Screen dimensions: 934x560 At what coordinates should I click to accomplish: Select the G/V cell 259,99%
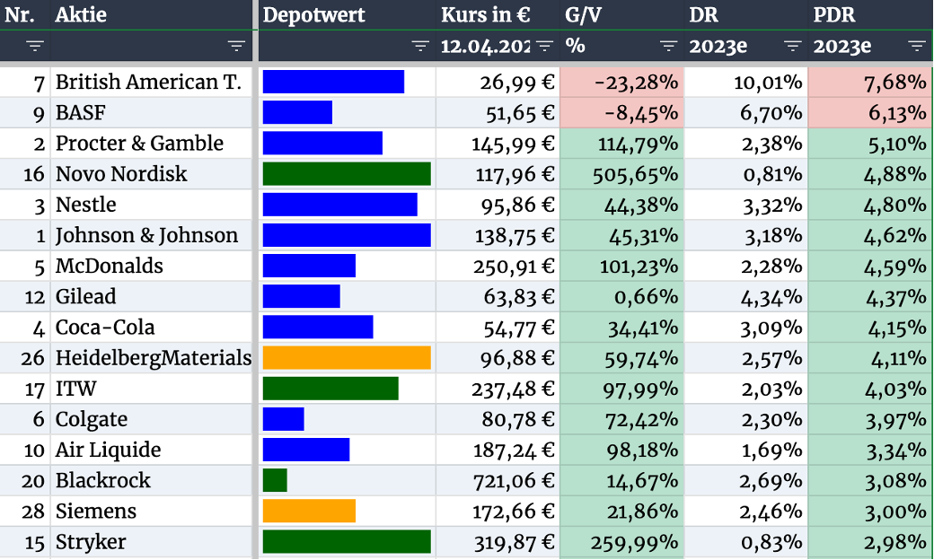click(x=621, y=541)
